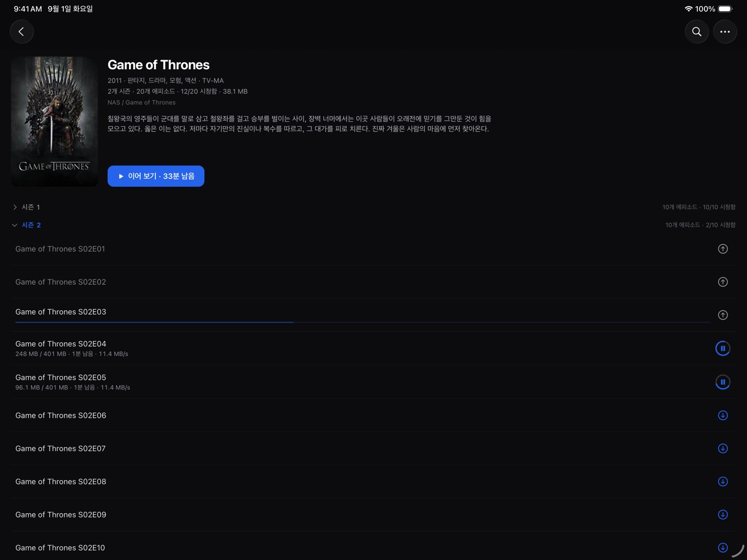The image size is (747, 560).
Task: Tap the uploaded icon for S02E02
Action: pos(723,282)
